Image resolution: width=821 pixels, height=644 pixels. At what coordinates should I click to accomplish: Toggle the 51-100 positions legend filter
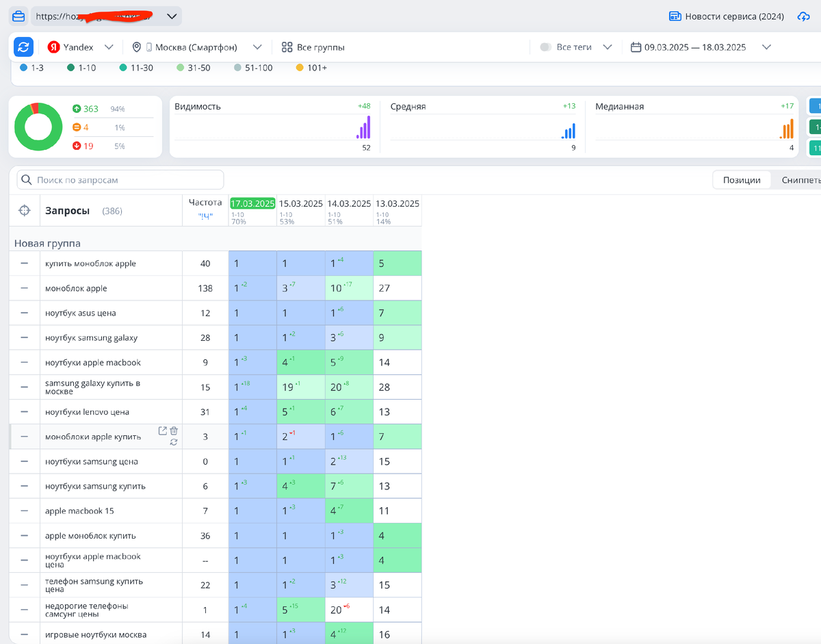pyautogui.click(x=253, y=68)
